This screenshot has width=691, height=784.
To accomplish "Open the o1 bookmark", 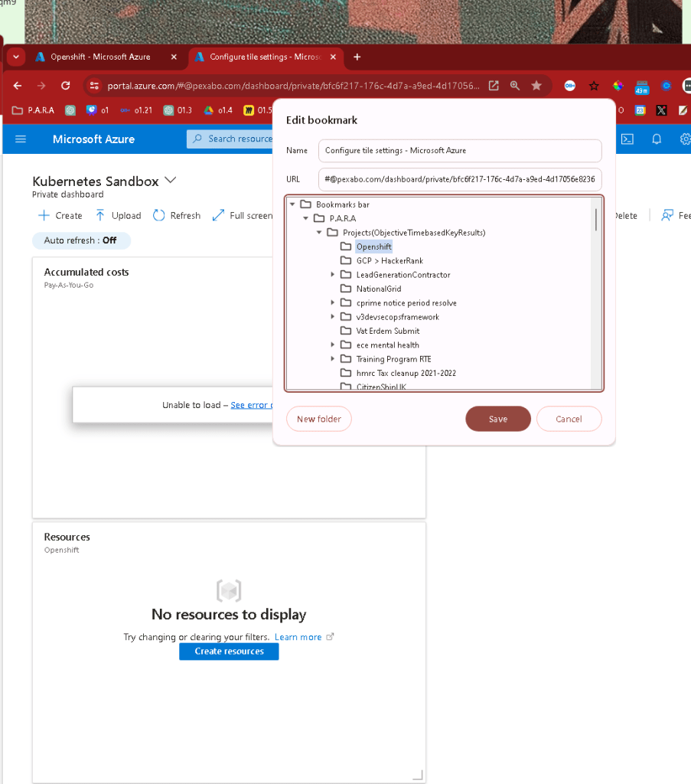I will (x=98, y=110).
